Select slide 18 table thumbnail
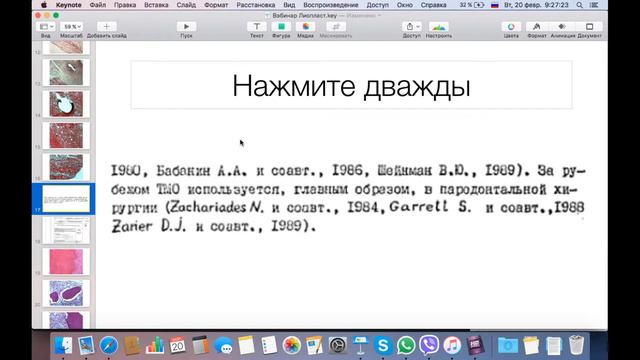The image size is (640, 360). tap(66, 230)
